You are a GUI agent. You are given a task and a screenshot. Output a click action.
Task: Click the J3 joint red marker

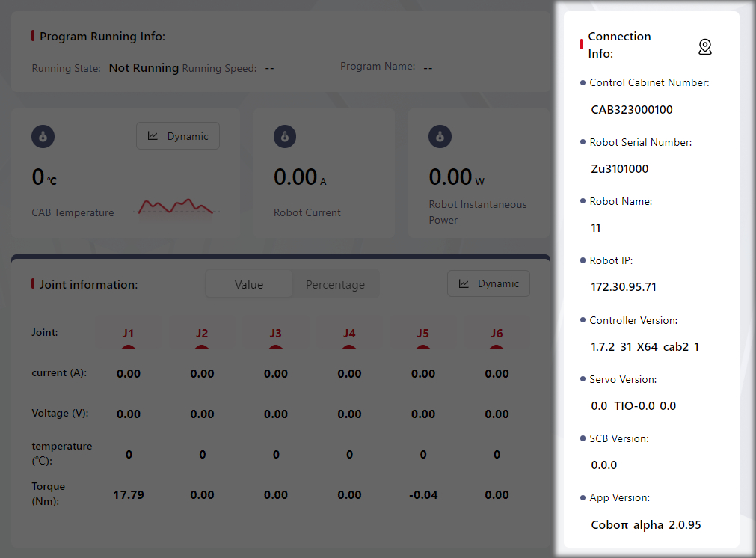276,346
